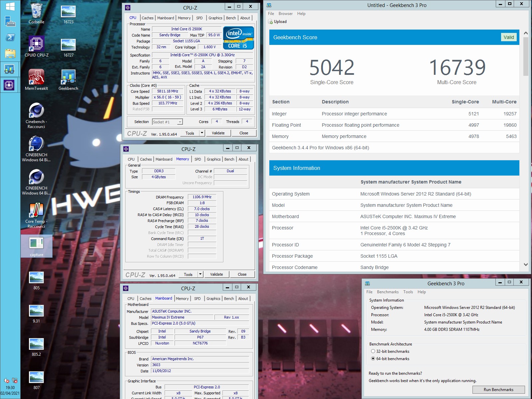Click the Geekbench results scrollbar thumb
Viewport: 532px width, 399px height.
[x=526, y=57]
